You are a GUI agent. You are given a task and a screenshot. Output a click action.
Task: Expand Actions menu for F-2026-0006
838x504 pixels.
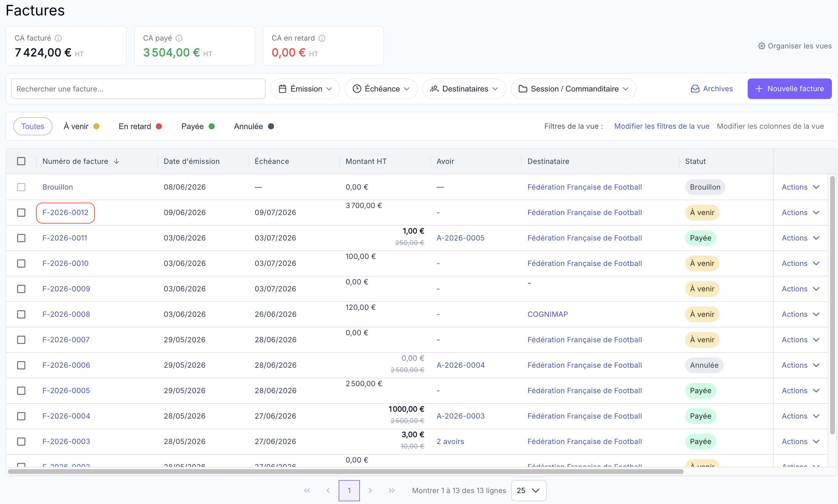(x=801, y=366)
